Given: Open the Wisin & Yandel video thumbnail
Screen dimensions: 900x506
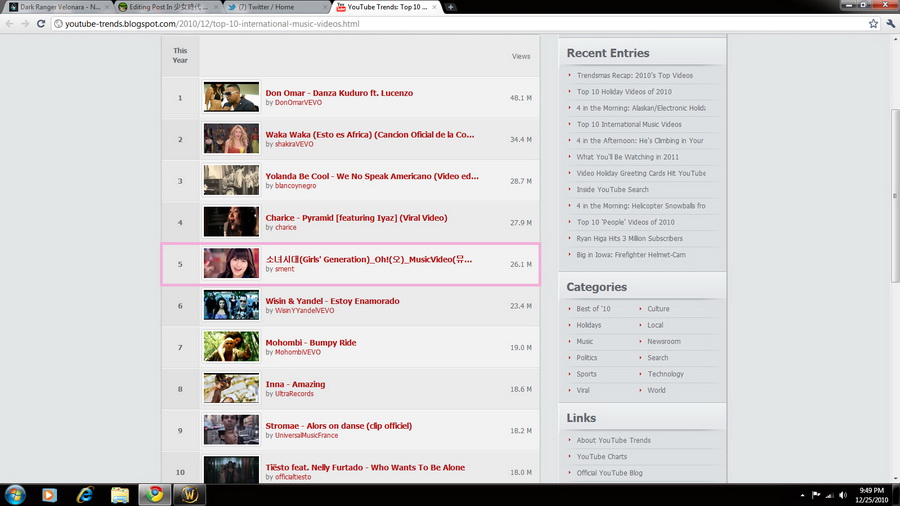Looking at the screenshot, I should pos(231,305).
